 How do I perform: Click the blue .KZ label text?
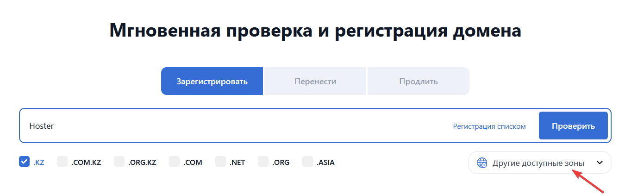pos(39,162)
